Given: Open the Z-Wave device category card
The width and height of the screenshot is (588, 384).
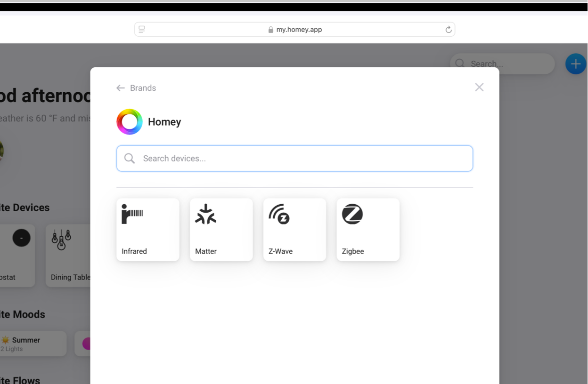Looking at the screenshot, I should pyautogui.click(x=294, y=230).
